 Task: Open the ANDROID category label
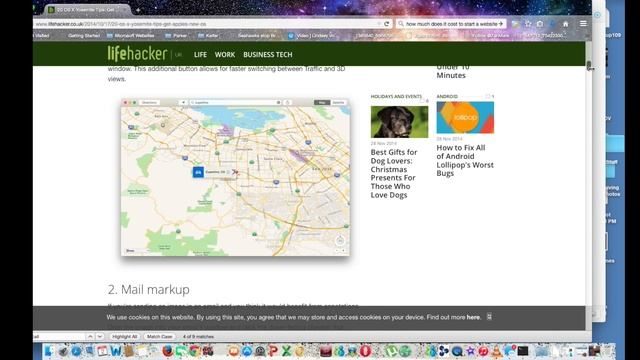pos(447,96)
